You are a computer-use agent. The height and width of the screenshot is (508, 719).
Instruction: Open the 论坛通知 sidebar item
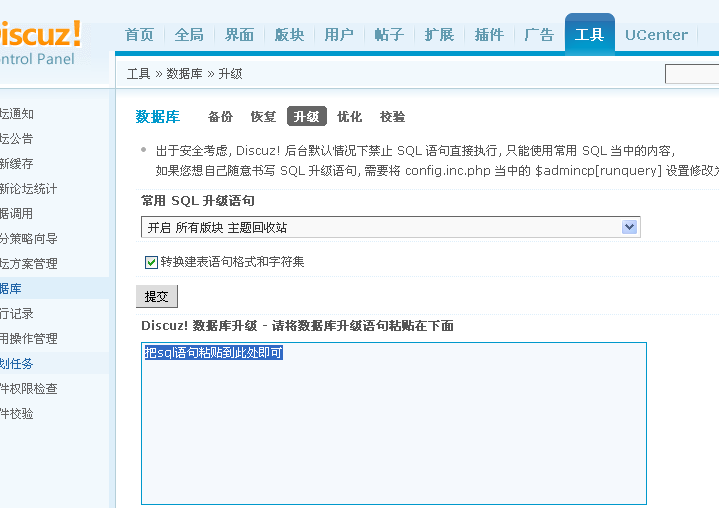click(17, 114)
